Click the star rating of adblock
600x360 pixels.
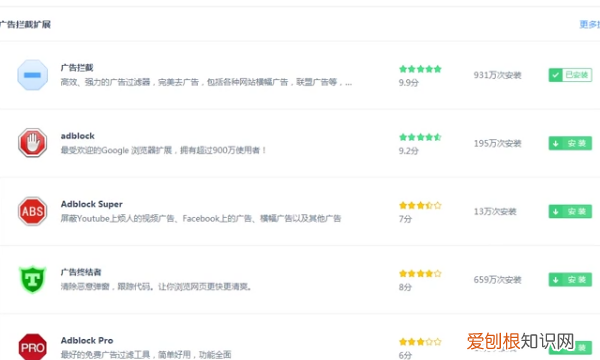pos(420,137)
